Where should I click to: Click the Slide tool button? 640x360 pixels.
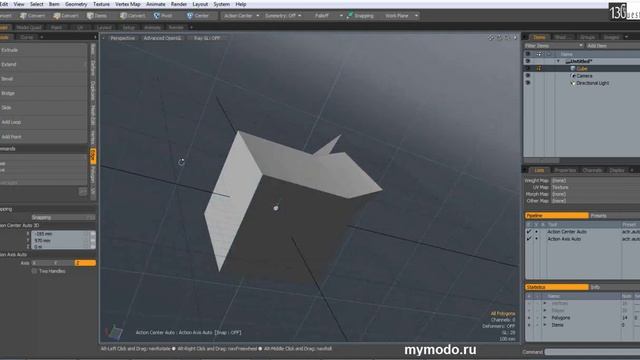pos(43,108)
